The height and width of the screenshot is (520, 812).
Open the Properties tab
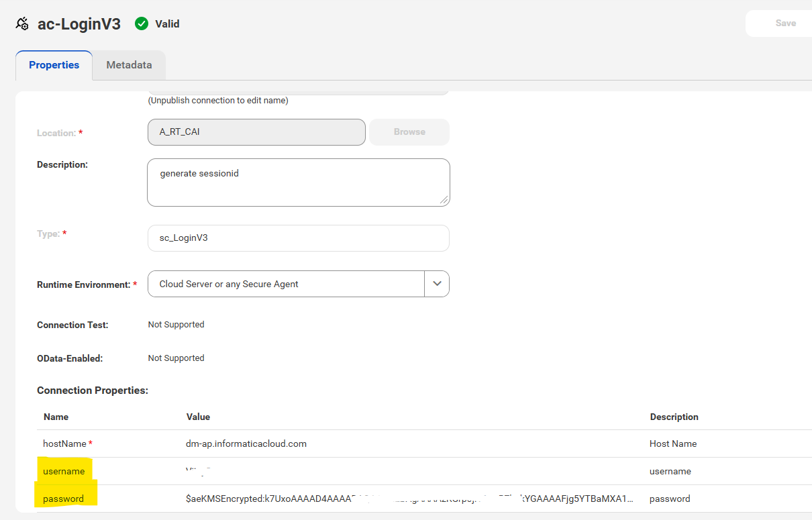coord(54,65)
